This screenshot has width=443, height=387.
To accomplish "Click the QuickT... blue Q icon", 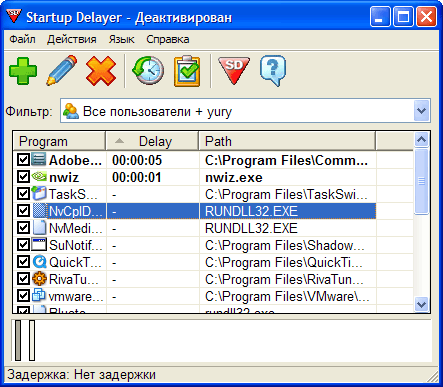I will (39, 262).
